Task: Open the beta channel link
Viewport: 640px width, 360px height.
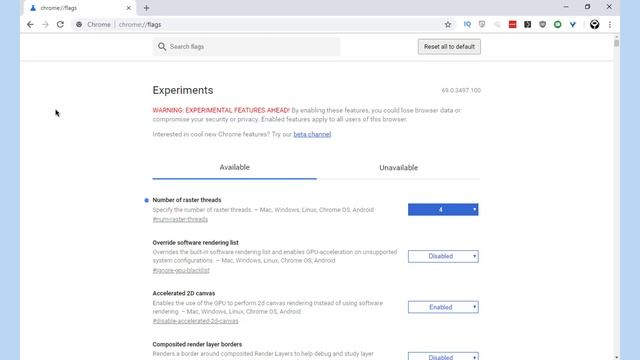Action: point(312,134)
